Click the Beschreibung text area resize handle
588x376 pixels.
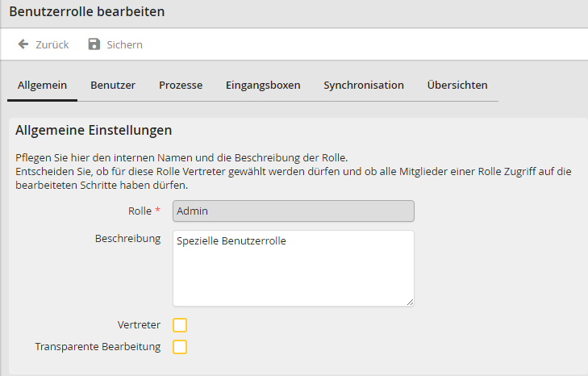(x=410, y=302)
